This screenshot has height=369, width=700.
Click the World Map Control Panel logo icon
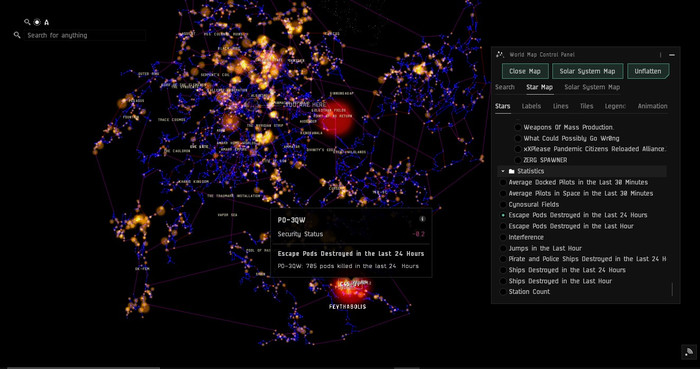click(500, 54)
